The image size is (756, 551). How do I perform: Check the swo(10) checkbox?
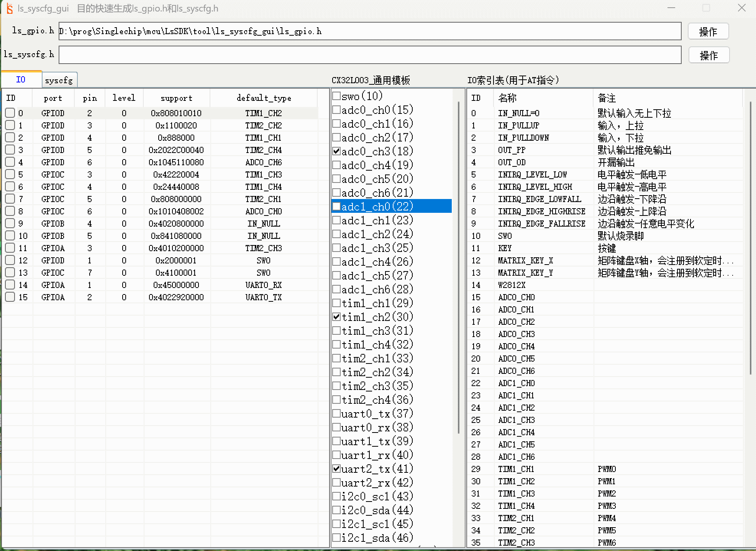point(336,95)
